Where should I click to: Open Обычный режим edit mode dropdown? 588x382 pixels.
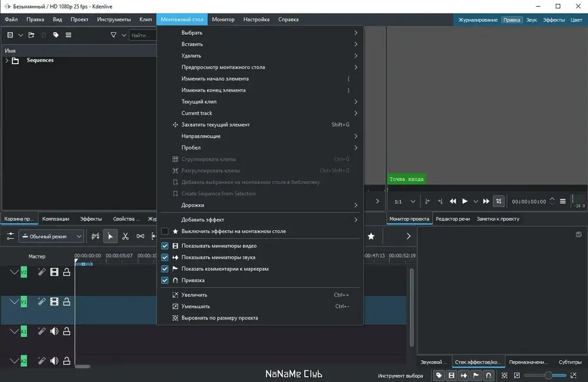click(51, 237)
